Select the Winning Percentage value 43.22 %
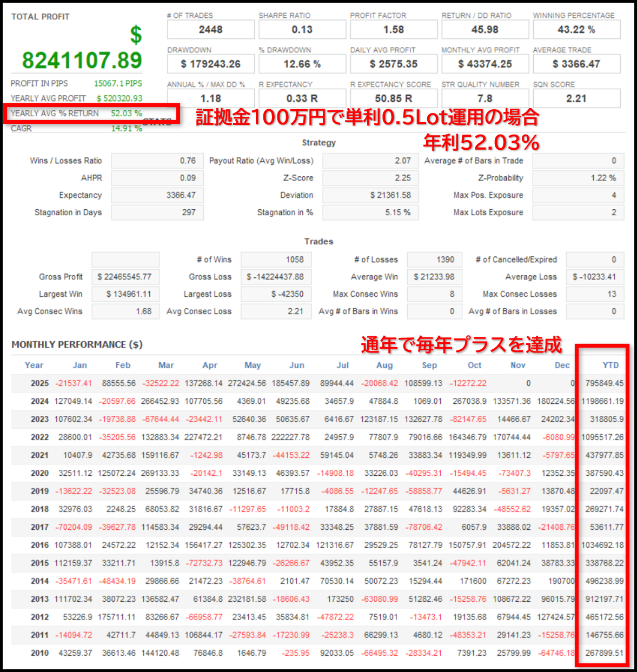 pyautogui.click(x=576, y=30)
